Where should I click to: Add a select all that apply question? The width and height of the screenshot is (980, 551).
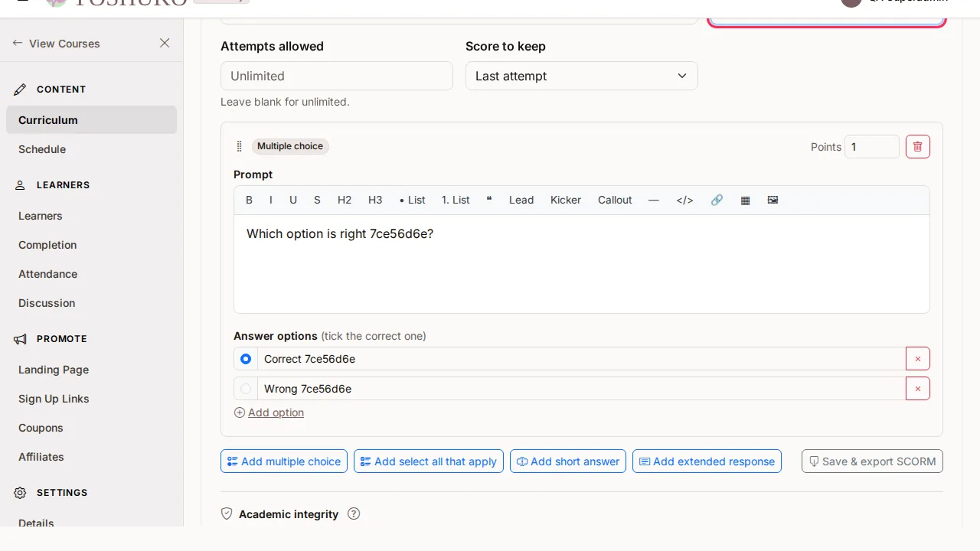tap(429, 461)
